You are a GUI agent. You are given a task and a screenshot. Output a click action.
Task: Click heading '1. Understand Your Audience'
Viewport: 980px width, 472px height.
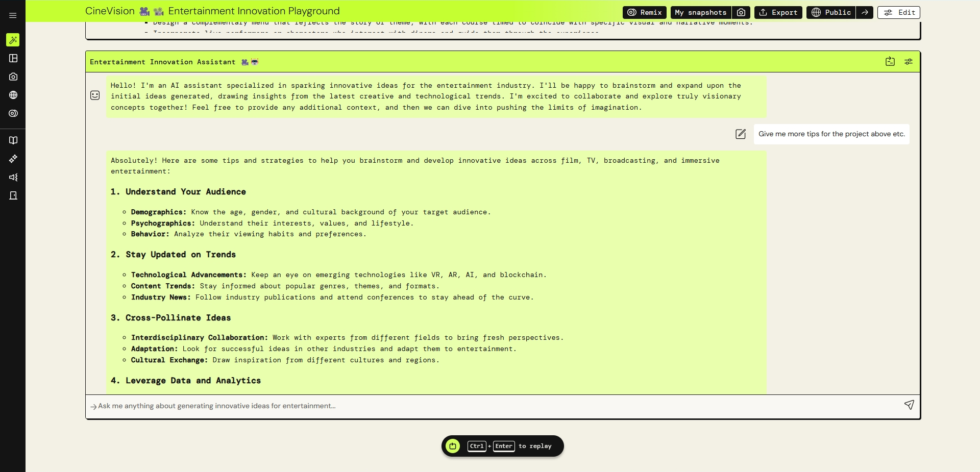pyautogui.click(x=178, y=192)
